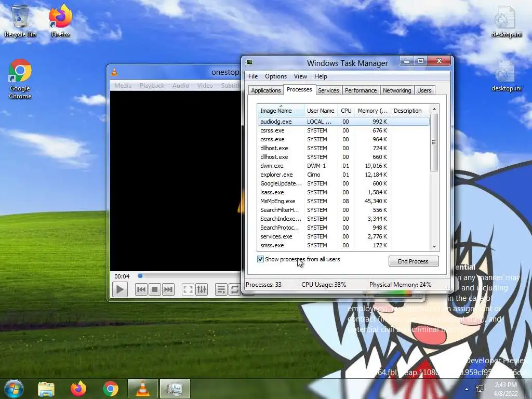Select the services.exe process row
Image resolution: width=532 pixels, height=399 pixels.
click(343, 236)
